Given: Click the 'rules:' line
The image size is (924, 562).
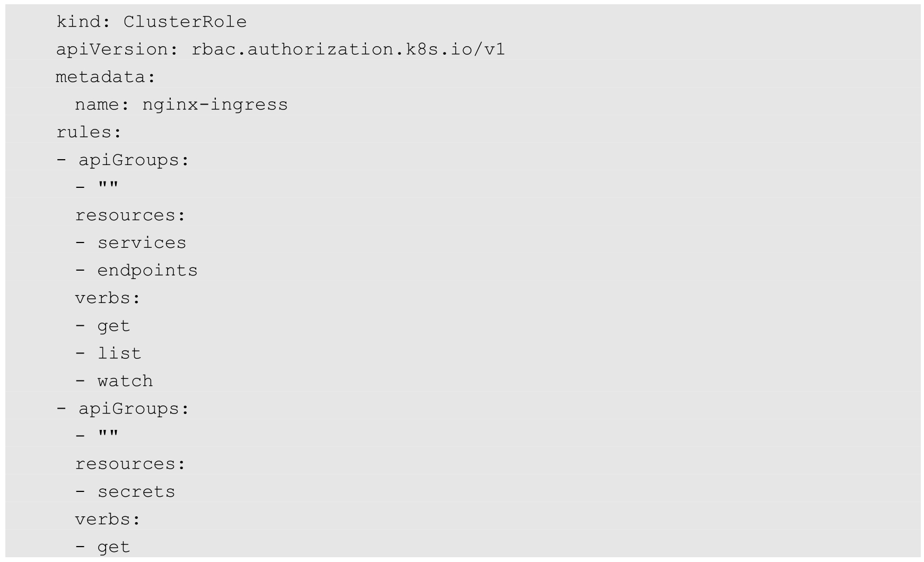Looking at the screenshot, I should click(x=89, y=132).
